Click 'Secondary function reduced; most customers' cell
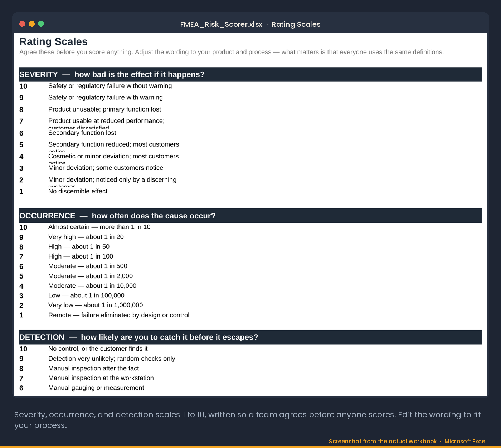Image resolution: width=501 pixels, height=448 pixels. [113, 144]
